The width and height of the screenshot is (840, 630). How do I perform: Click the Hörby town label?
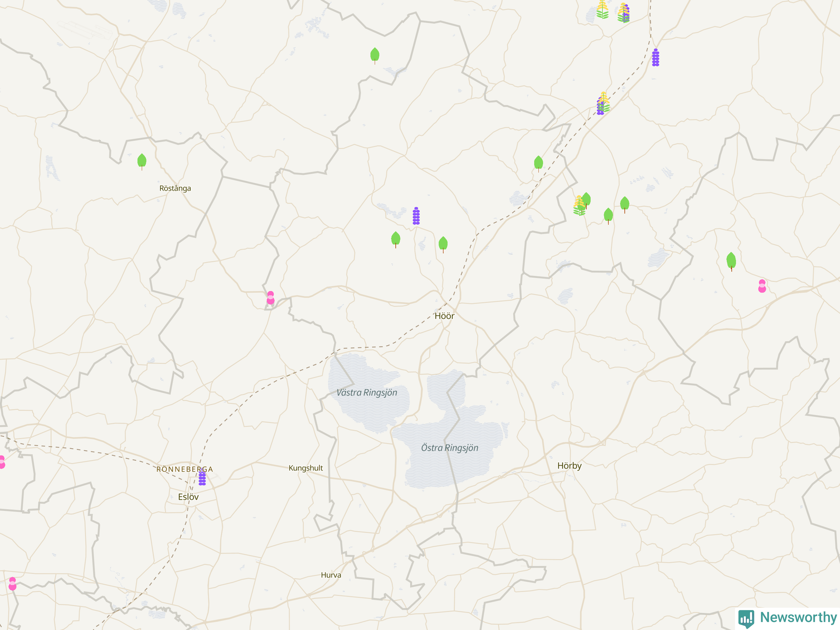coord(569,466)
